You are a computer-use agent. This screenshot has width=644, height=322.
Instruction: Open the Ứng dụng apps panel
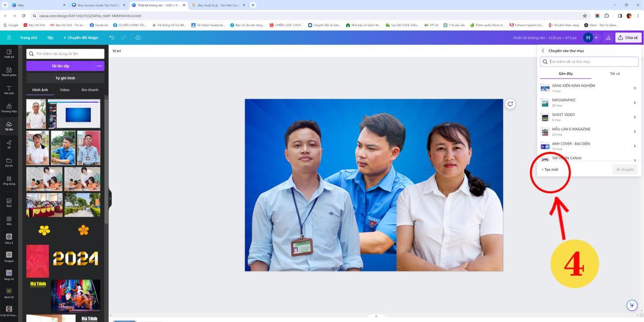[x=9, y=180]
